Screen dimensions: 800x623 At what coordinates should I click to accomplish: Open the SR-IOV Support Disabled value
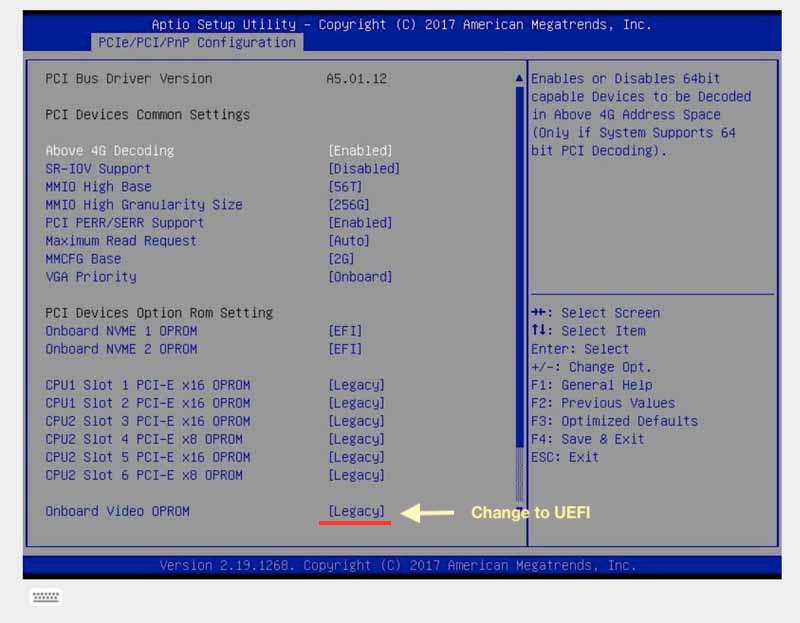pyautogui.click(x=364, y=168)
